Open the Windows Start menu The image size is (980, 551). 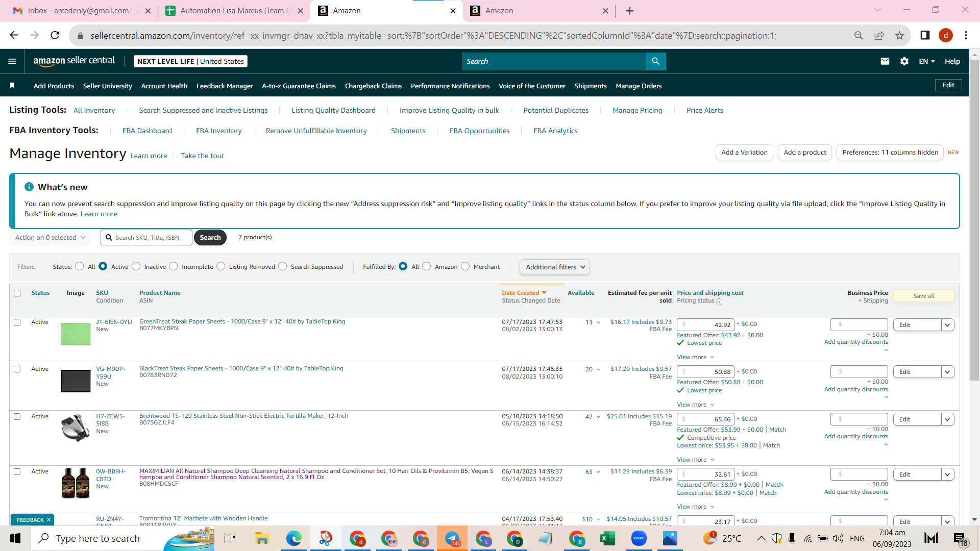(x=15, y=538)
